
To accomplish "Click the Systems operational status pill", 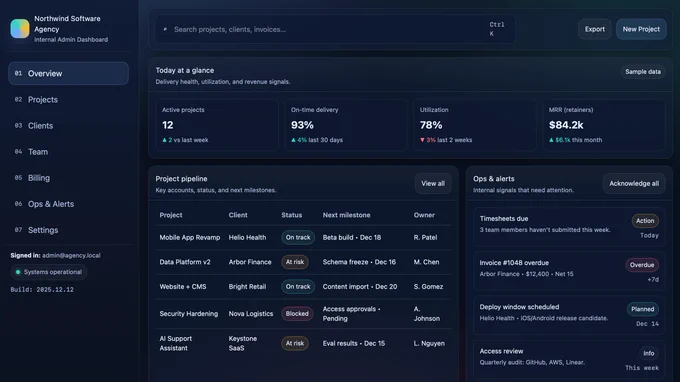I will pos(49,272).
